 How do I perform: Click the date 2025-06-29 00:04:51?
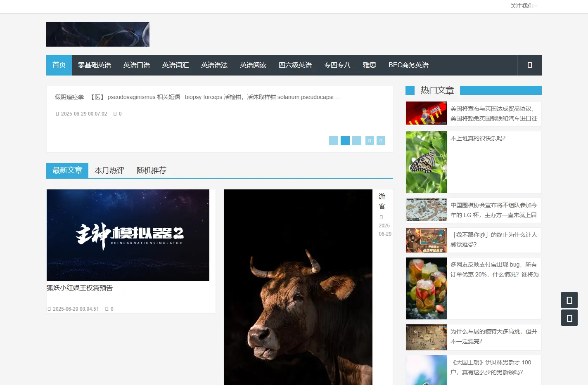click(76, 309)
